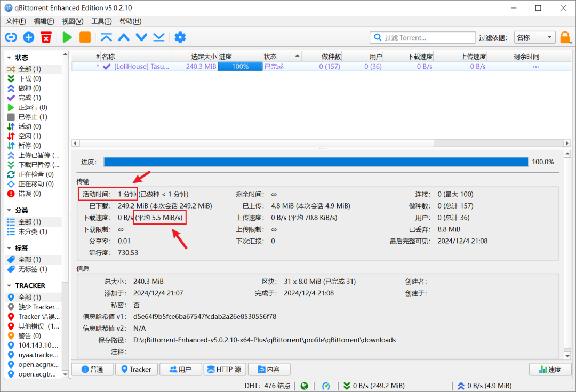Click the torrent's 100% progress bar
Image resolution: width=576 pixels, height=392 pixels.
point(240,67)
